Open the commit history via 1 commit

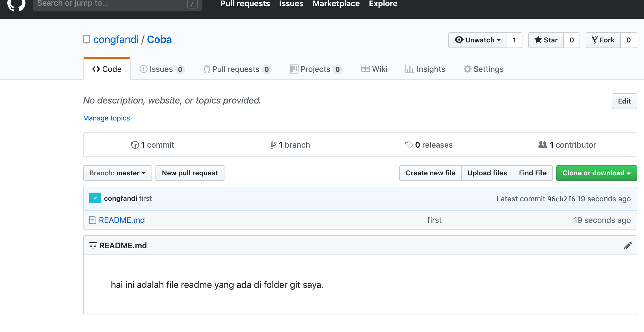point(153,145)
